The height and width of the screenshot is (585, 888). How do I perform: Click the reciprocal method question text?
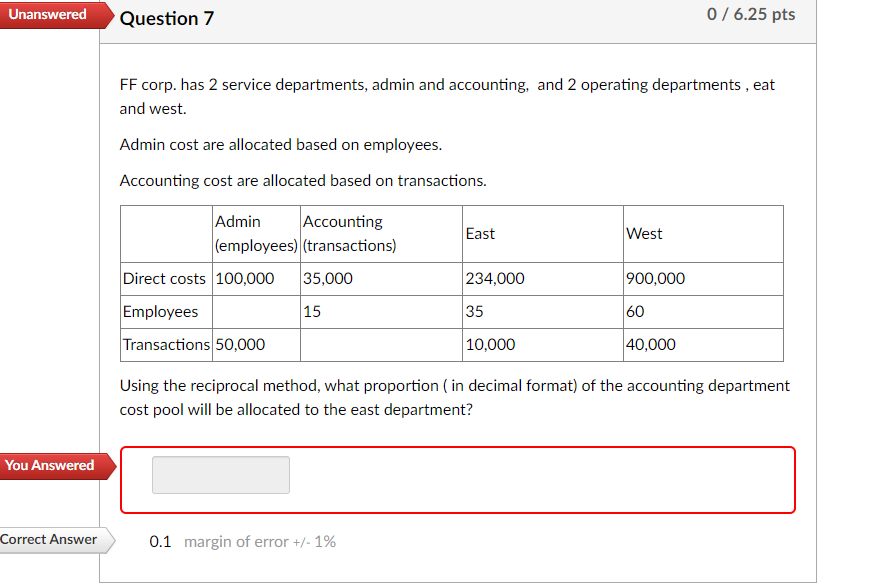pos(453,396)
